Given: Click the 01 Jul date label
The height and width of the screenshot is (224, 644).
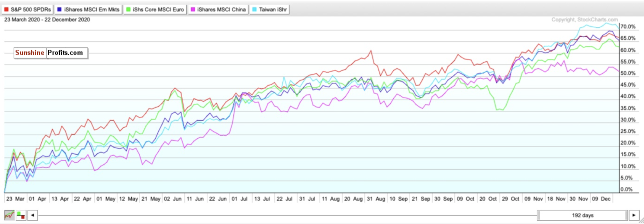Looking at the screenshot, I should 240,199.
